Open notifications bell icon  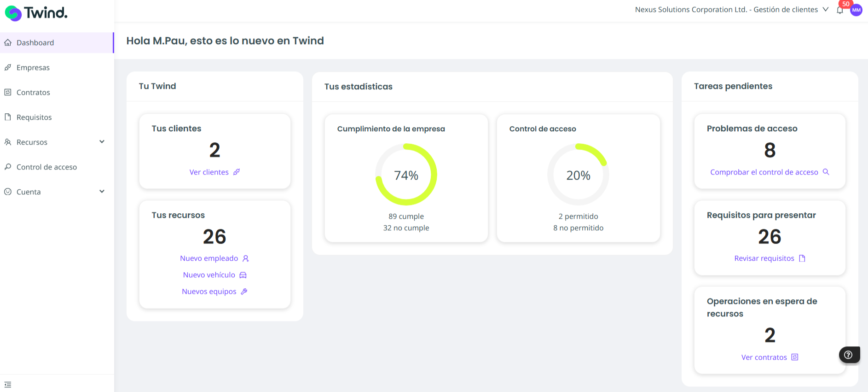(x=840, y=10)
